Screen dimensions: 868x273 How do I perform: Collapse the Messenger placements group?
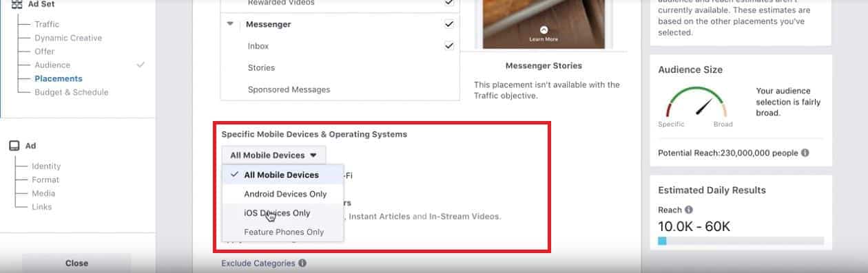[230, 24]
